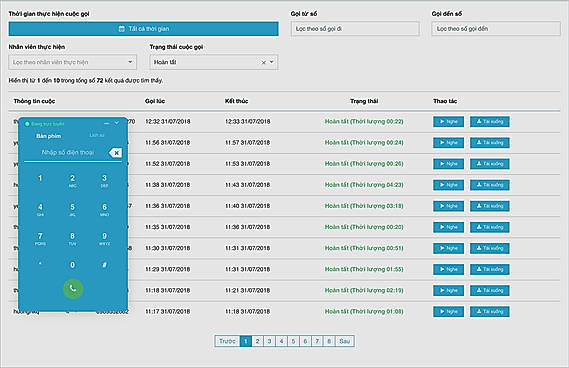Dial digit 4 GHI on the keypad
The height and width of the screenshot is (368, 569).
(x=40, y=209)
